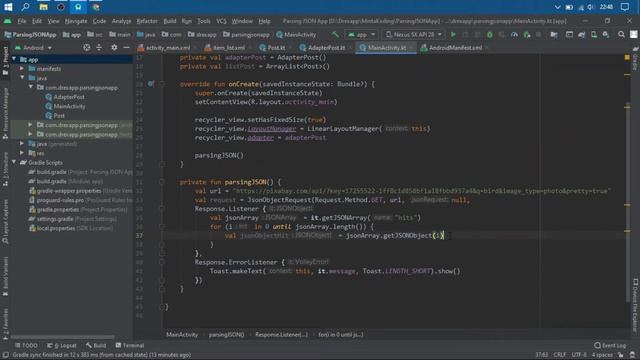Click override gutter icon beside onCreate
640x360 pixels.
pyautogui.click(x=151, y=84)
